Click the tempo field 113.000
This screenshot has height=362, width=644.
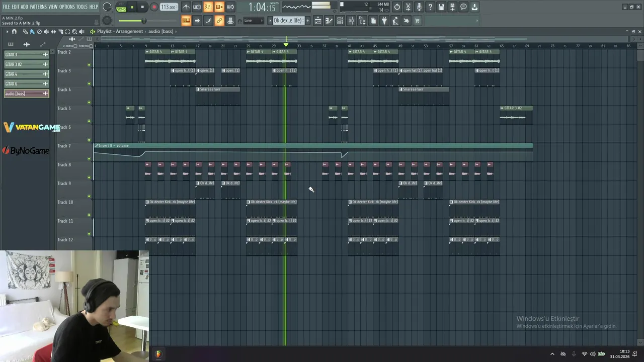point(169,8)
